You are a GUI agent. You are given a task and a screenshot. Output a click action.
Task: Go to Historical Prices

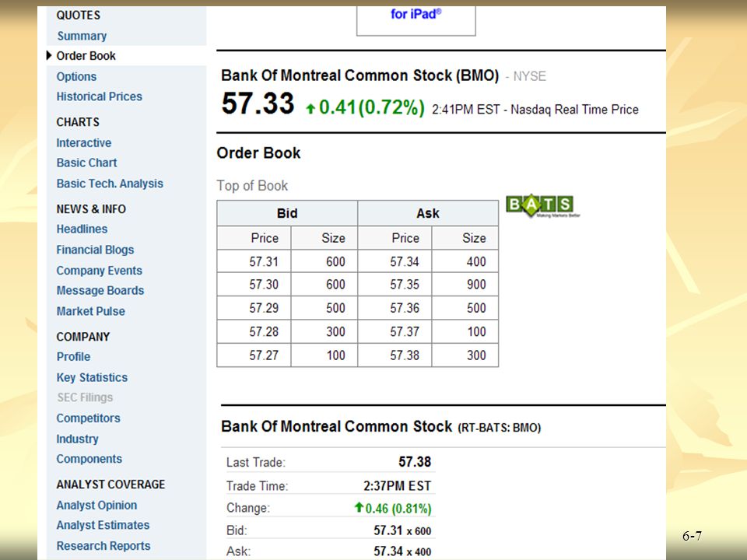[99, 96]
